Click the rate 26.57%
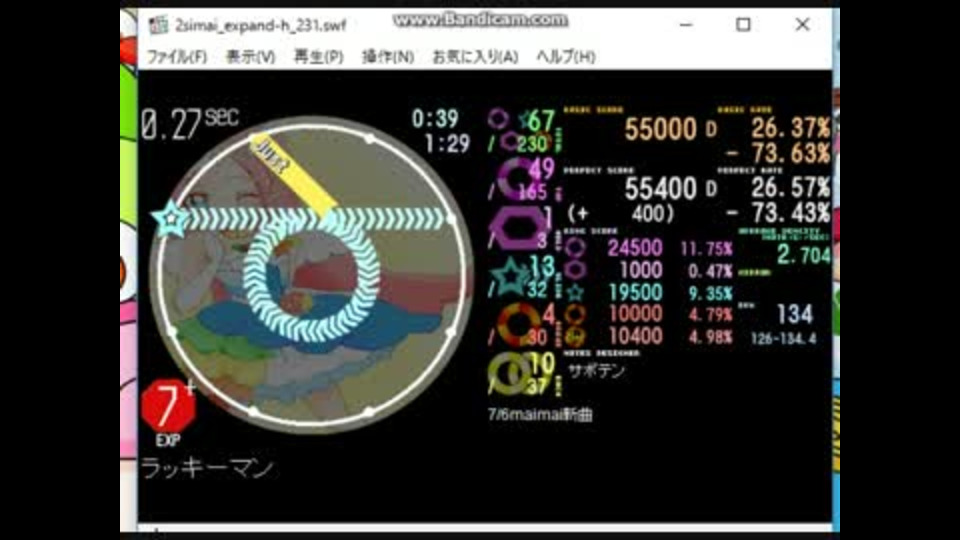960x540 pixels. point(790,187)
